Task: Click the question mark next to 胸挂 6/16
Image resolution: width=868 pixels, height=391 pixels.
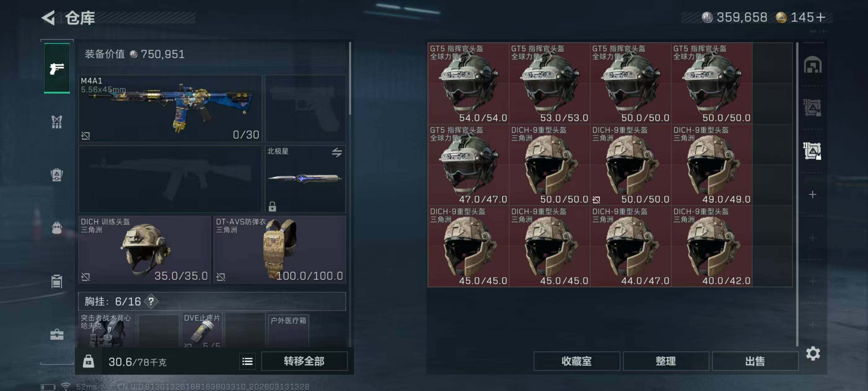Action: point(151,301)
